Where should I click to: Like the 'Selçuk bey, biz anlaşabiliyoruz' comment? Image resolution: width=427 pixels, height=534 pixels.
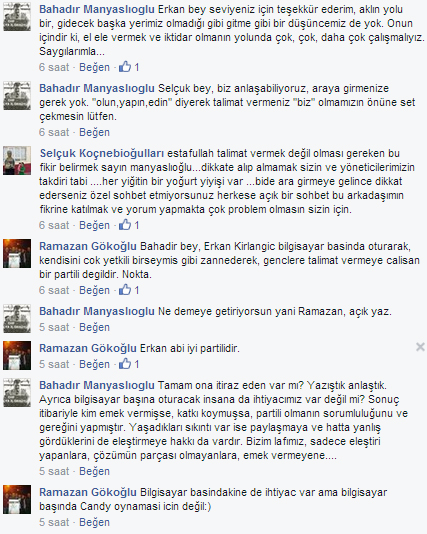tap(94, 132)
